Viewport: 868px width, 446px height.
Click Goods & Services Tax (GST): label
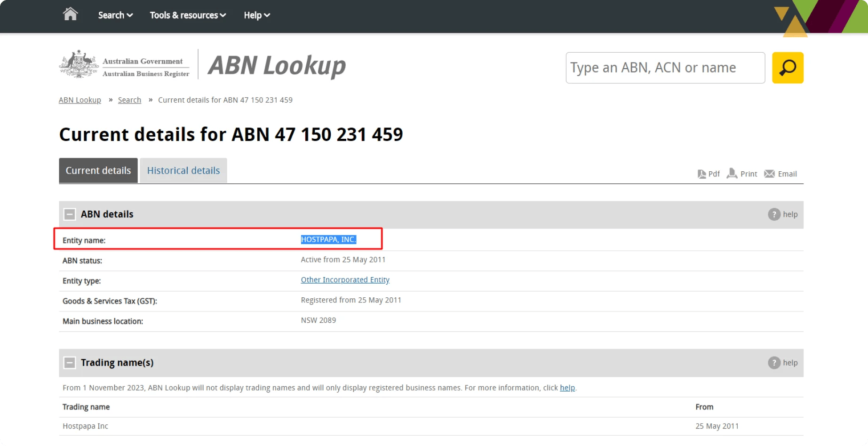click(x=110, y=301)
